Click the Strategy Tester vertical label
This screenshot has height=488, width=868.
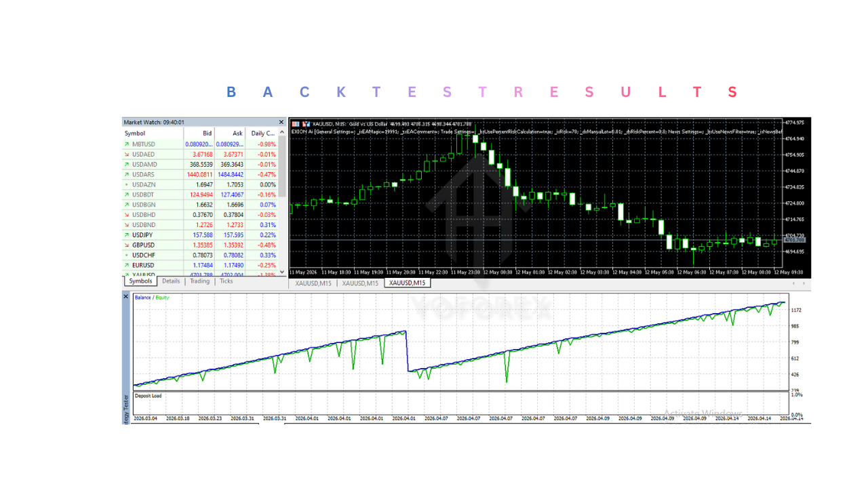(x=125, y=409)
